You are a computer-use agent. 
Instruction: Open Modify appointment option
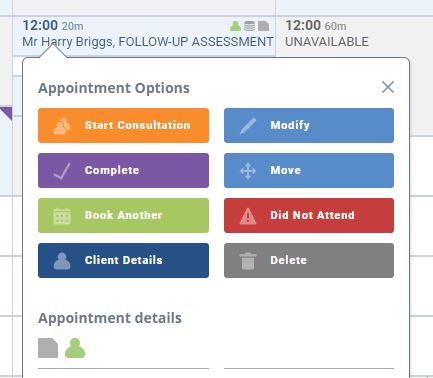309,125
